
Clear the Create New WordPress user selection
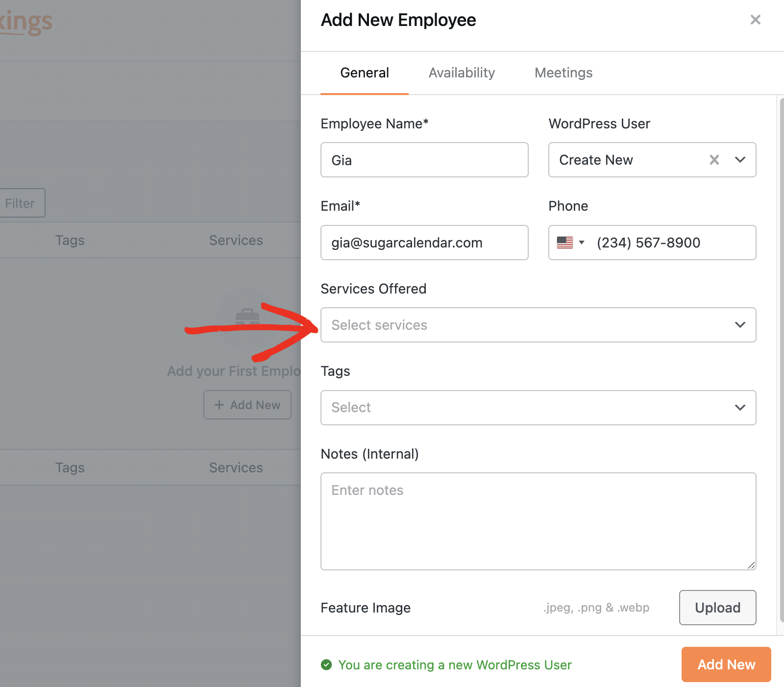tap(714, 160)
